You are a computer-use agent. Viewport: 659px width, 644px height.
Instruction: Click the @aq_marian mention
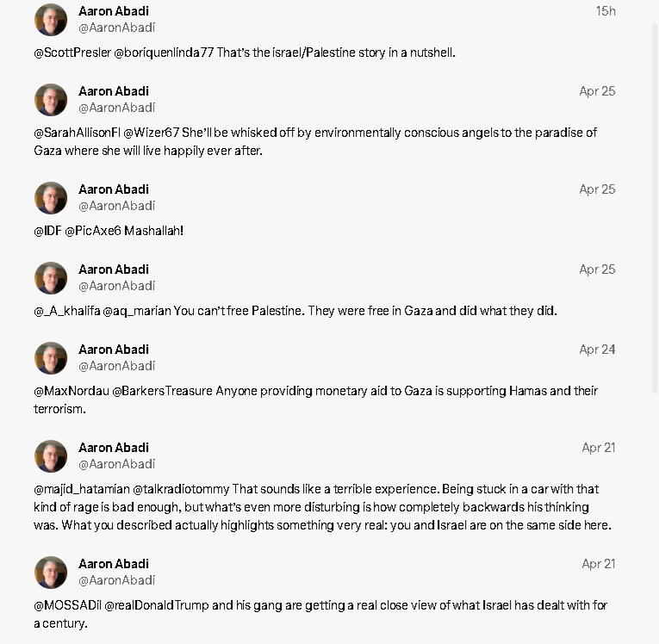coord(137,311)
